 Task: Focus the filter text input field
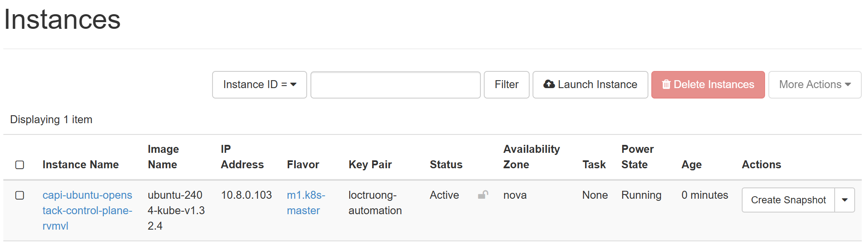pos(395,85)
